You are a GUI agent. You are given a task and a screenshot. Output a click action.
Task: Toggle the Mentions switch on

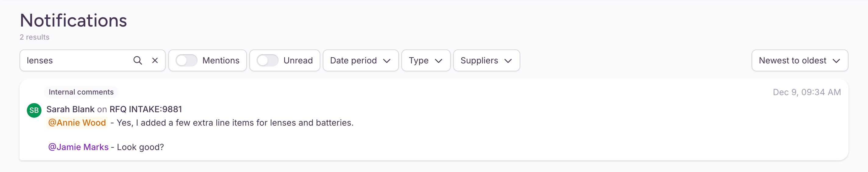pyautogui.click(x=186, y=60)
